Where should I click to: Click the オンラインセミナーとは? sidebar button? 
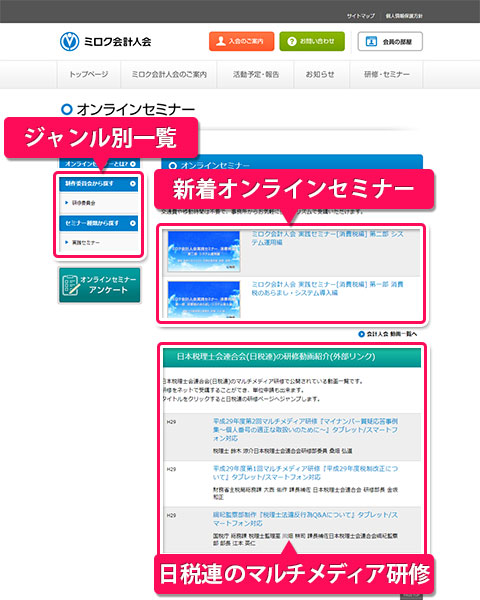100,163
